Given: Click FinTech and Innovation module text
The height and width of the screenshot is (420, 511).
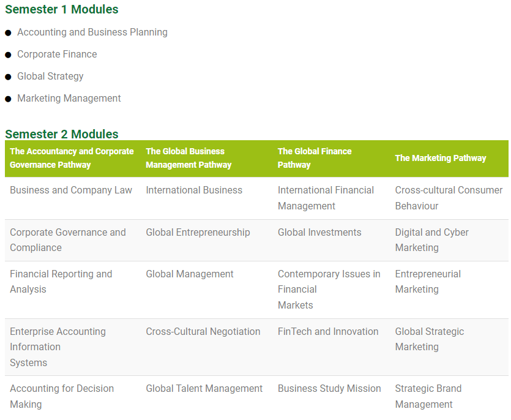Looking at the screenshot, I should point(328,332).
